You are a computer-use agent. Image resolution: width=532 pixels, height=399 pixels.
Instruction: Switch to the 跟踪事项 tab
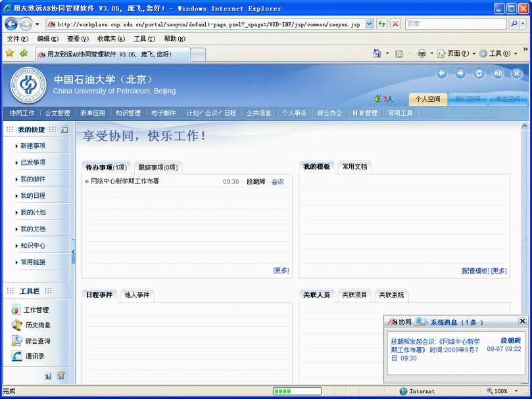(x=158, y=168)
